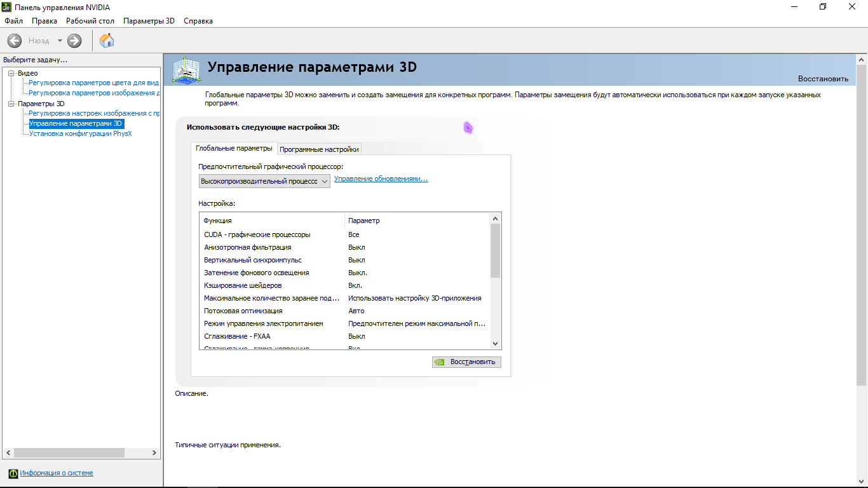This screenshot has width=868, height=488.
Task: Click Предпочтителен режим максимальной производительности value
Action: tap(417, 323)
